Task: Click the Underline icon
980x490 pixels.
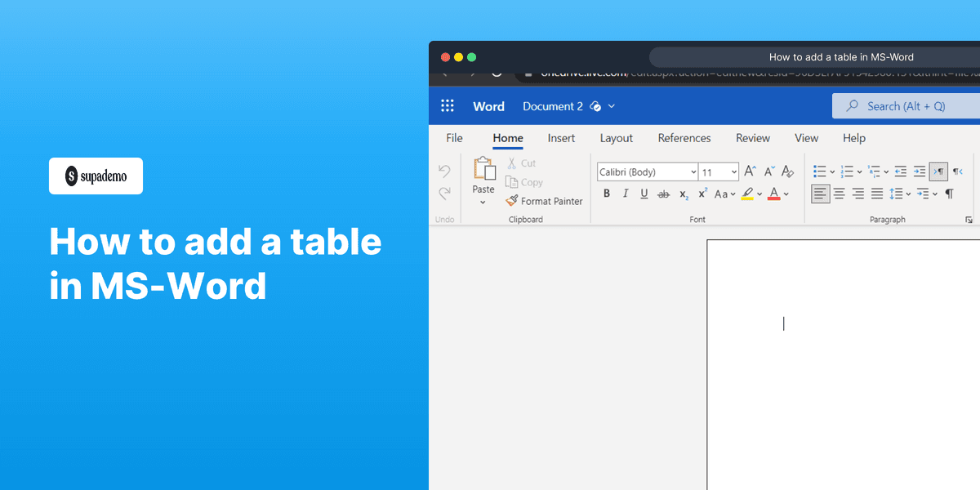Action: tap(644, 194)
